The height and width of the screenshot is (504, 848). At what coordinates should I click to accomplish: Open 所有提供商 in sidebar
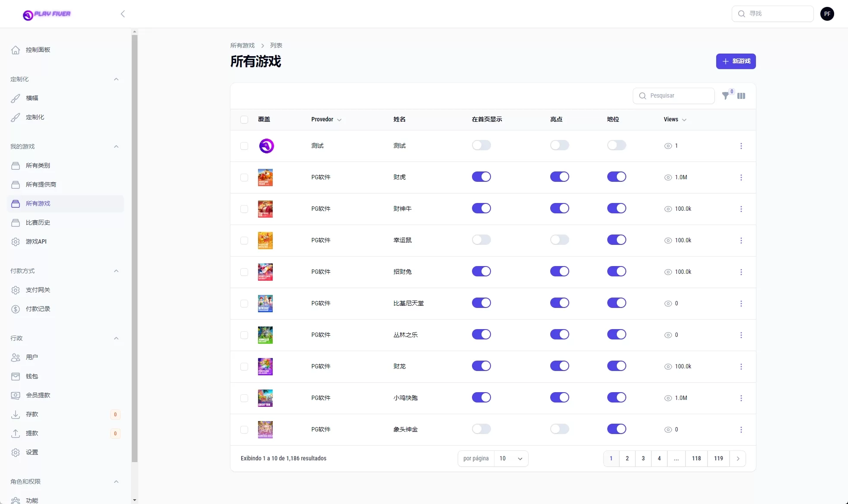66,184
